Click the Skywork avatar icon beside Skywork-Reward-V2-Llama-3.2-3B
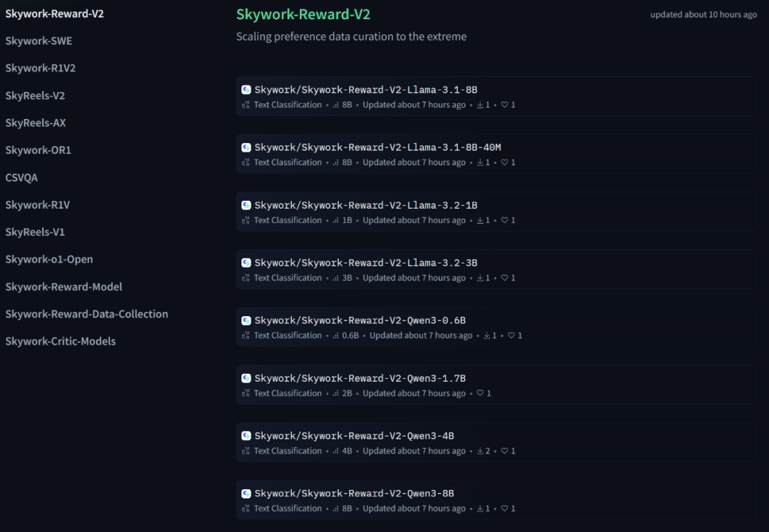Image resolution: width=769 pixels, height=532 pixels. [x=246, y=263]
